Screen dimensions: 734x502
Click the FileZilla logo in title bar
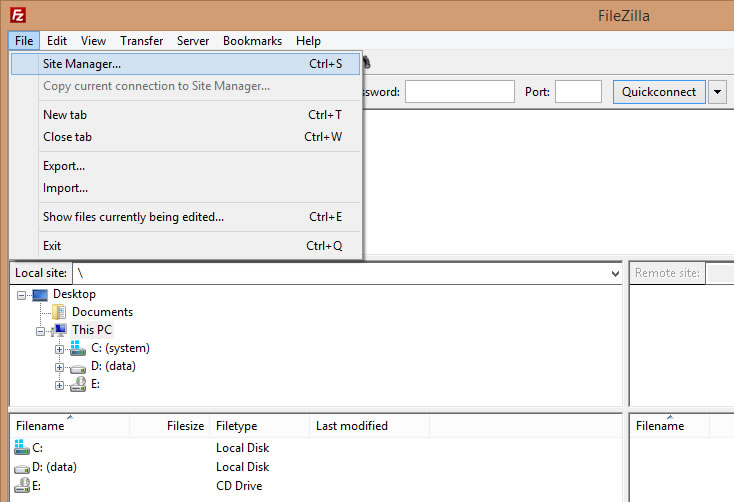tap(18, 14)
